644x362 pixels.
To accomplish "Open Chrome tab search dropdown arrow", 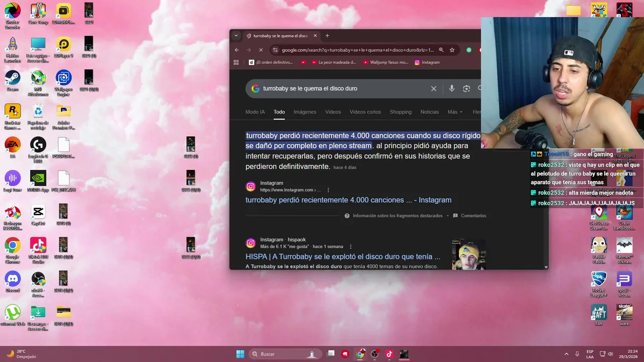I will [x=236, y=36].
